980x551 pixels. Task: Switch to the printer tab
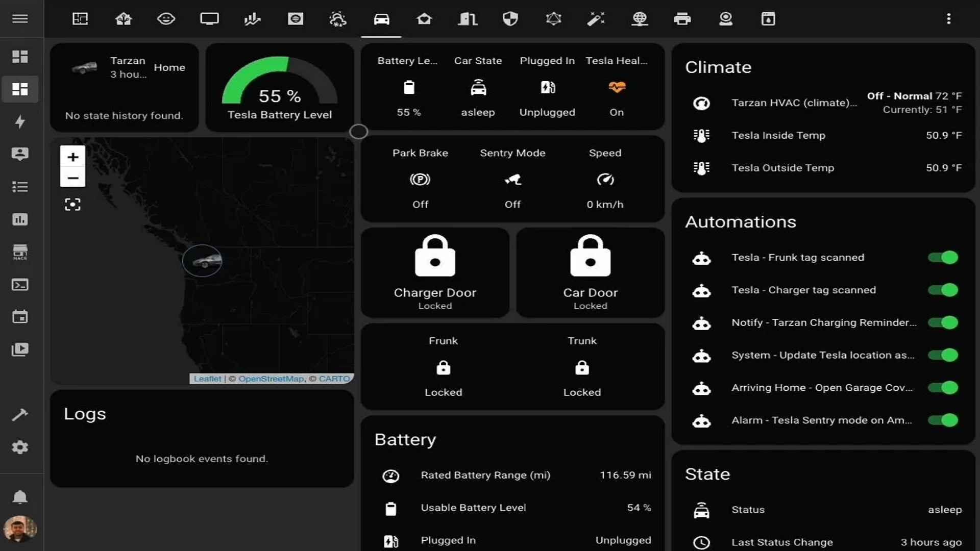[x=682, y=19]
